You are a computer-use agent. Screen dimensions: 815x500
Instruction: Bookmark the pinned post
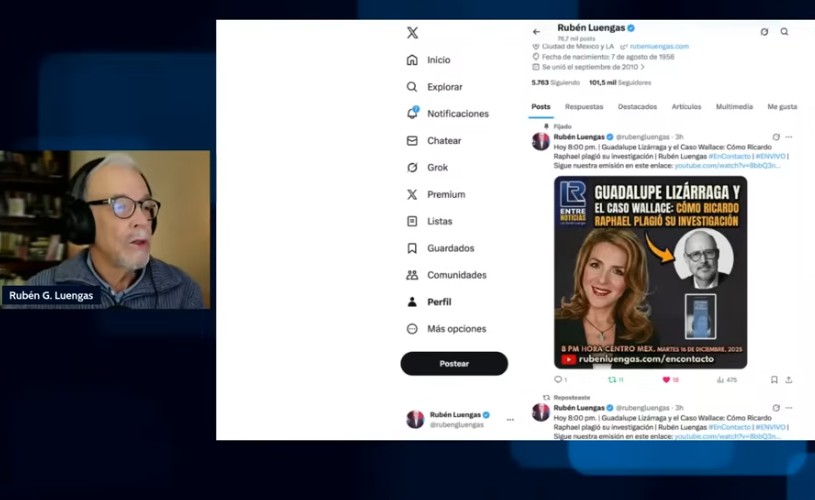[x=774, y=380]
